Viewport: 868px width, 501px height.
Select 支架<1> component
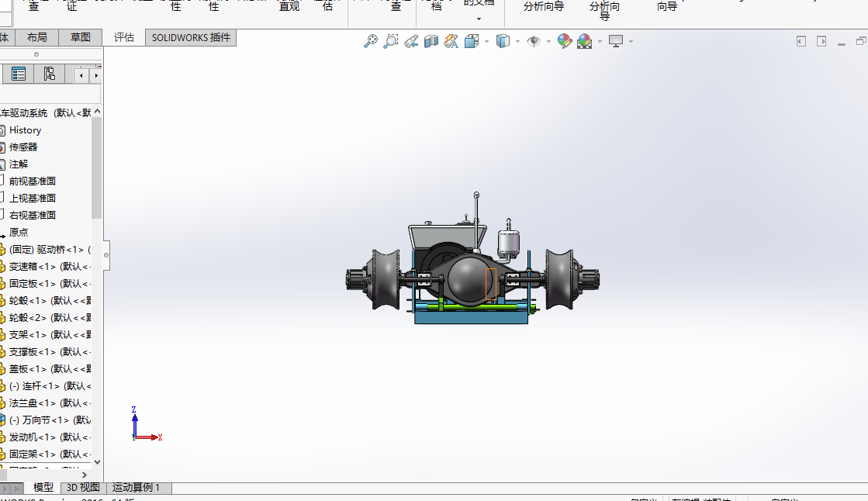(46, 335)
